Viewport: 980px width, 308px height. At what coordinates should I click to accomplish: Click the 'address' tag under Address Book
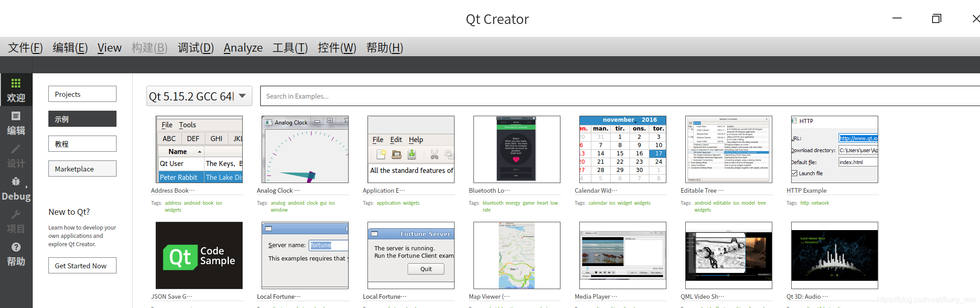(x=173, y=203)
